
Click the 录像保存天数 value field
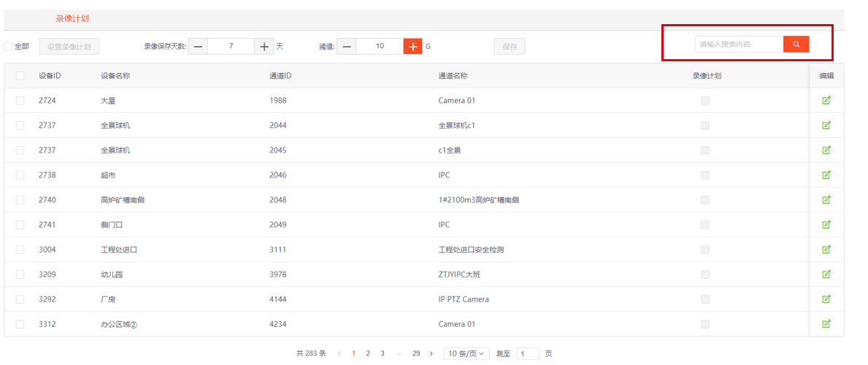click(231, 47)
